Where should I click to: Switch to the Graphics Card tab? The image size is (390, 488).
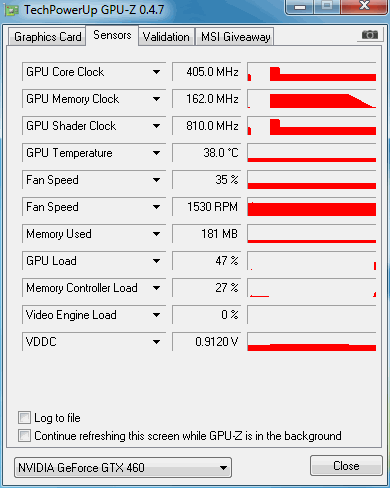47,37
